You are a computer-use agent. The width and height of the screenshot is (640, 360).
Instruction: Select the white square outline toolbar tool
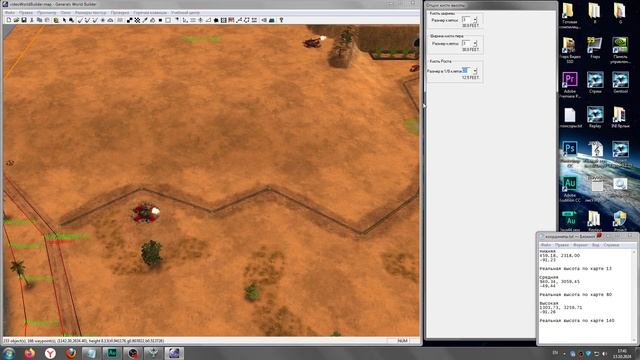[x=168, y=20]
